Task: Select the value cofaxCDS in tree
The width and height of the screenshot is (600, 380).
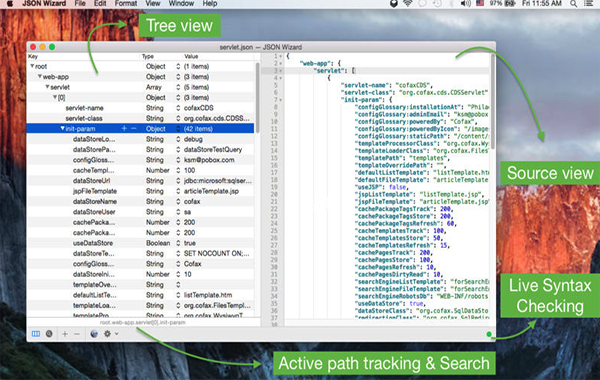Action: pyautogui.click(x=199, y=108)
